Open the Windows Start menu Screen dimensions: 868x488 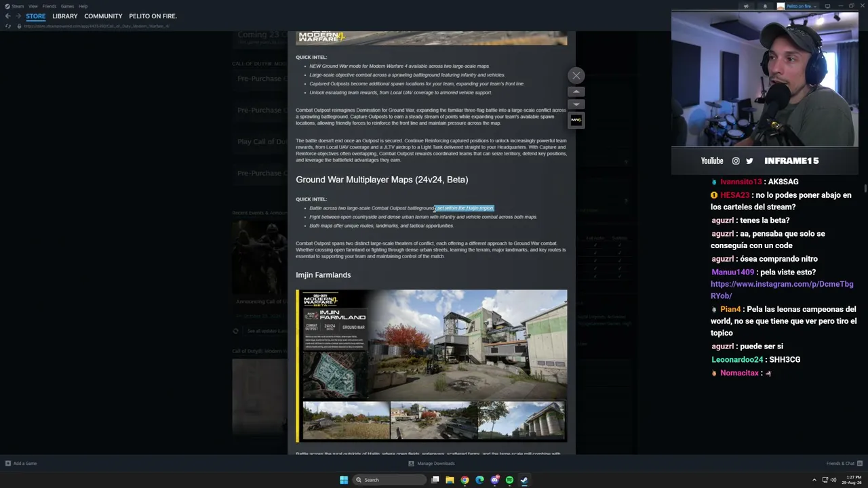click(x=344, y=480)
